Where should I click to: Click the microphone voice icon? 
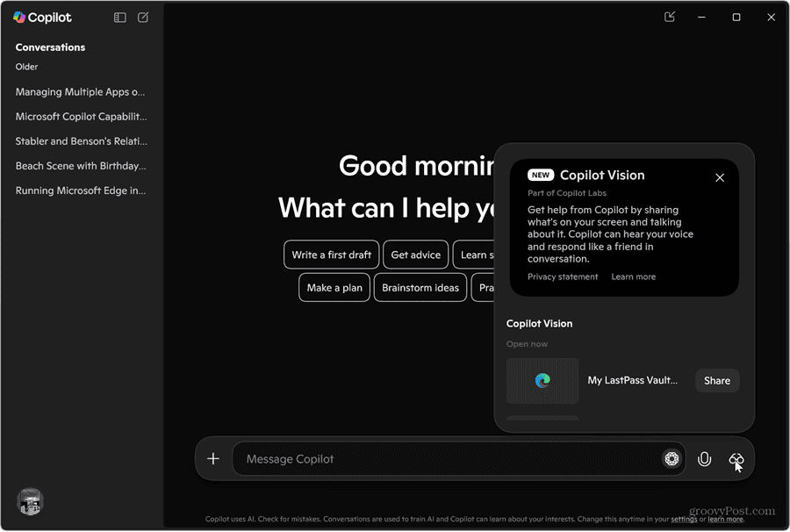pyautogui.click(x=704, y=459)
